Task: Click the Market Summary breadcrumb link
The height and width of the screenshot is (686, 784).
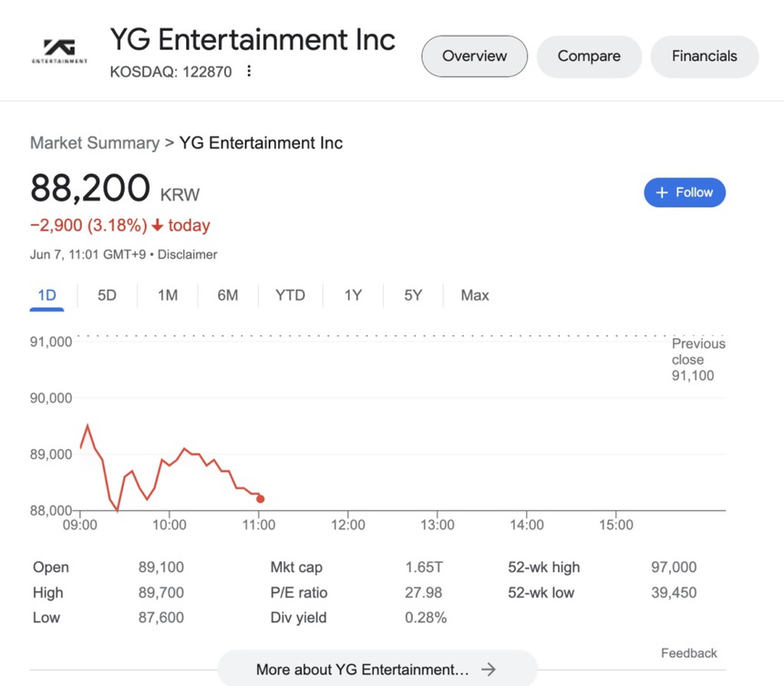Action: click(x=94, y=143)
